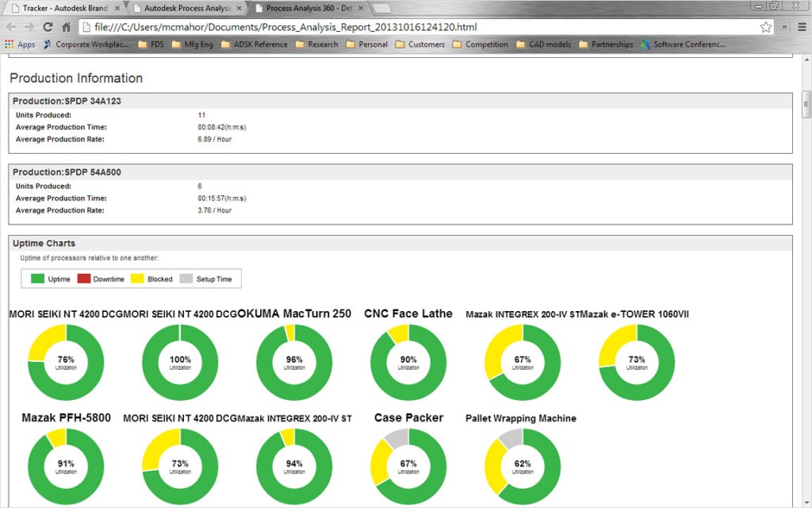
Task: Open the Research bookmark folder
Action: click(316, 44)
